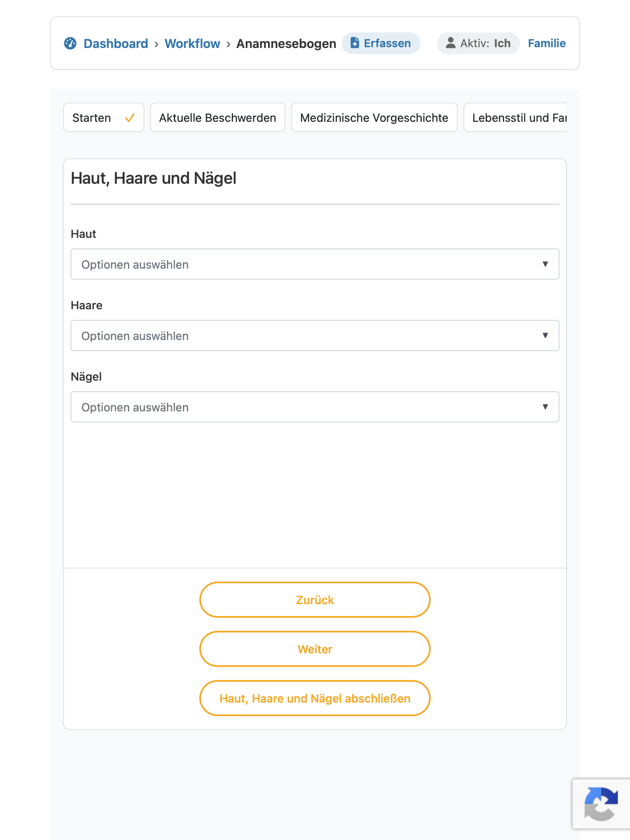Click the Dashboard gauge icon
Image resolution: width=630 pixels, height=840 pixels.
coord(70,43)
